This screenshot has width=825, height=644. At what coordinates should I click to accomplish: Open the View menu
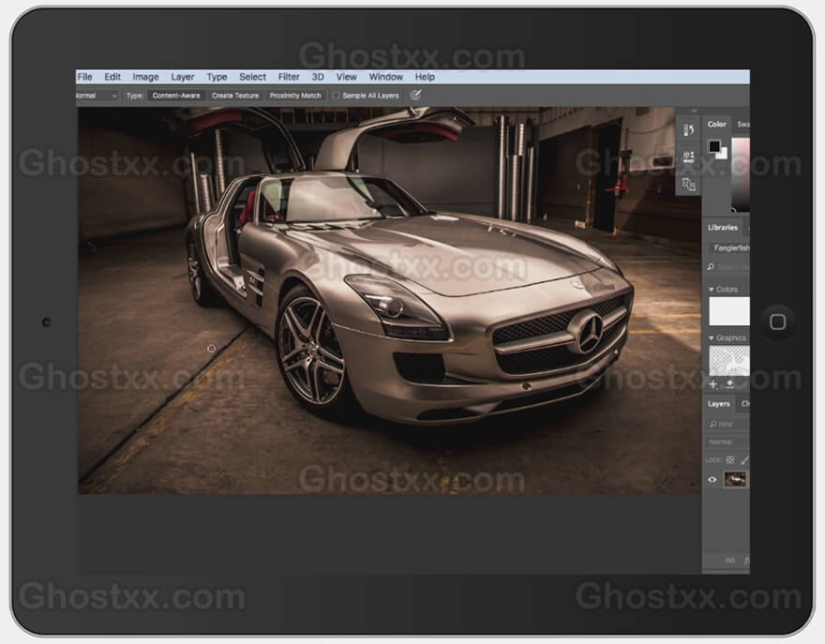[347, 77]
